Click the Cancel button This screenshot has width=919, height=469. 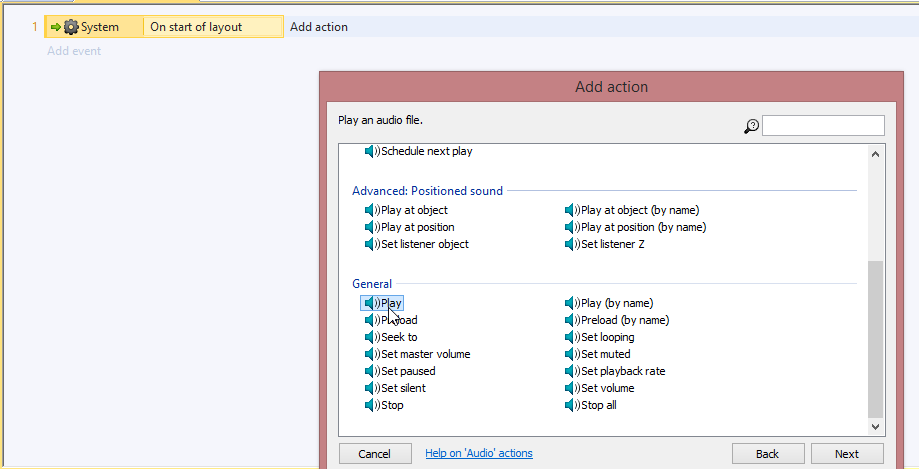[x=375, y=454]
